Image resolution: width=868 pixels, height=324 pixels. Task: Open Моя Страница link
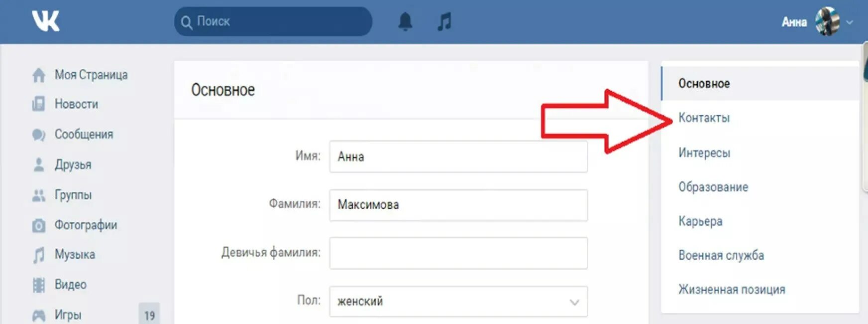pos(91,75)
